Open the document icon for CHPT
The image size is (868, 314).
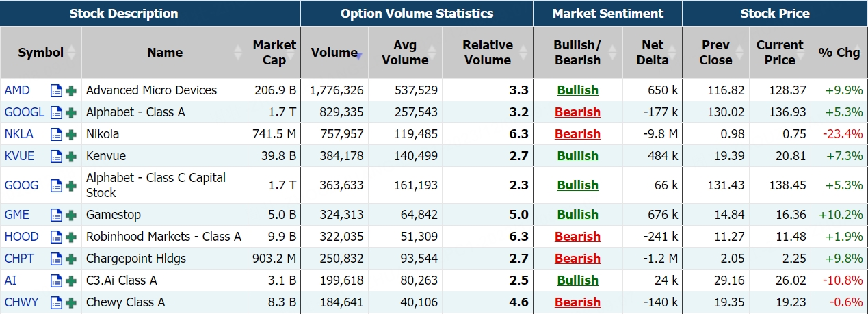57,259
